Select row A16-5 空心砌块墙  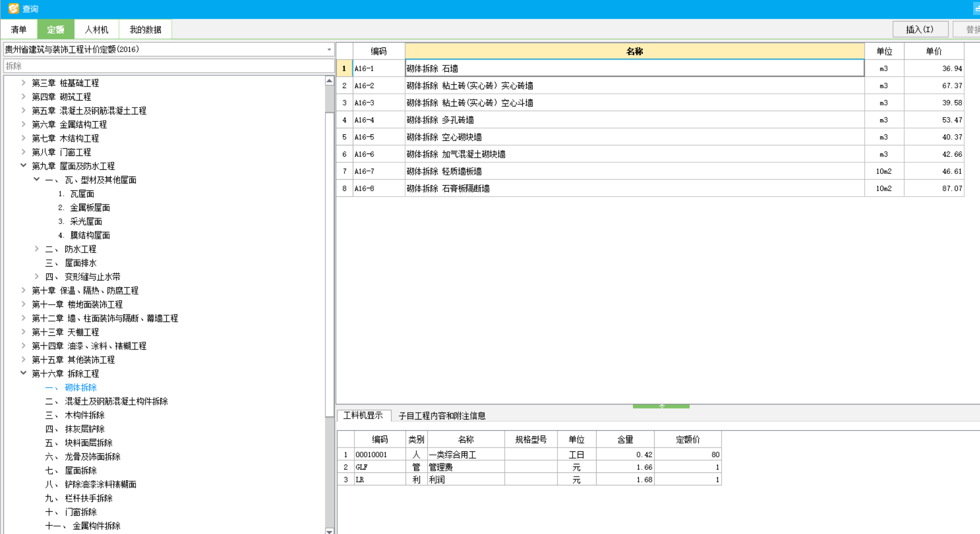click(x=650, y=137)
